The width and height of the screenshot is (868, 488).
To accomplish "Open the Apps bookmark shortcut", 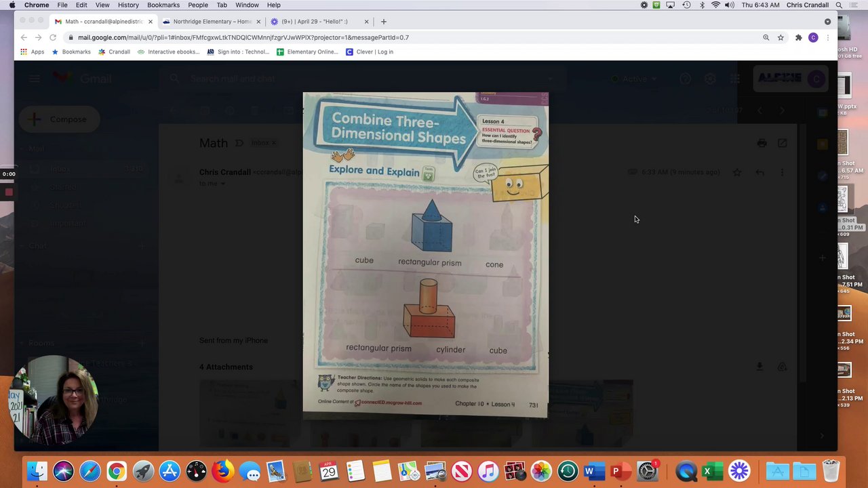I will point(32,52).
